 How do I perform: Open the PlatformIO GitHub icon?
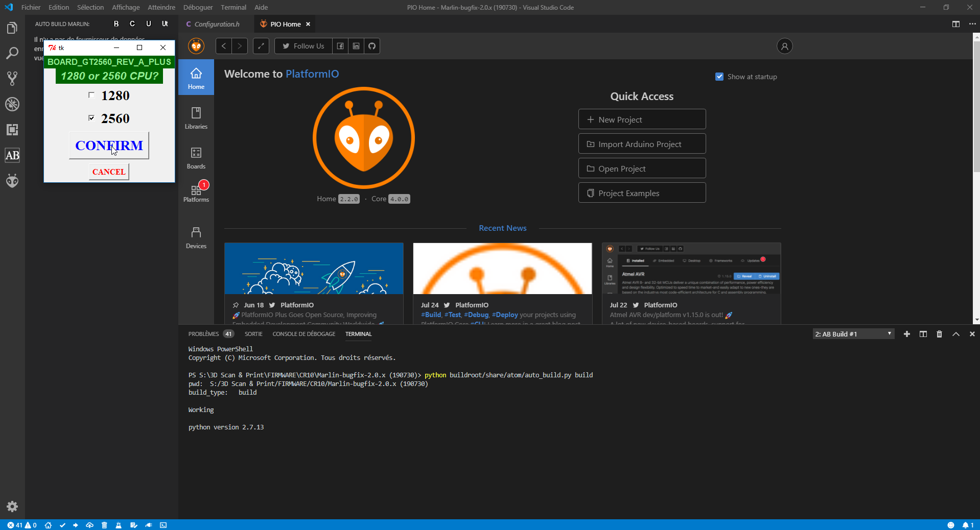(372, 46)
